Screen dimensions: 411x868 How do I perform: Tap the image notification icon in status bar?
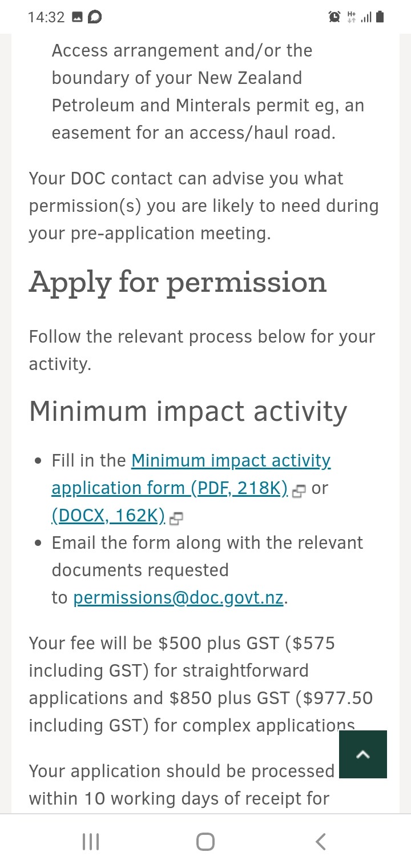coord(77,18)
